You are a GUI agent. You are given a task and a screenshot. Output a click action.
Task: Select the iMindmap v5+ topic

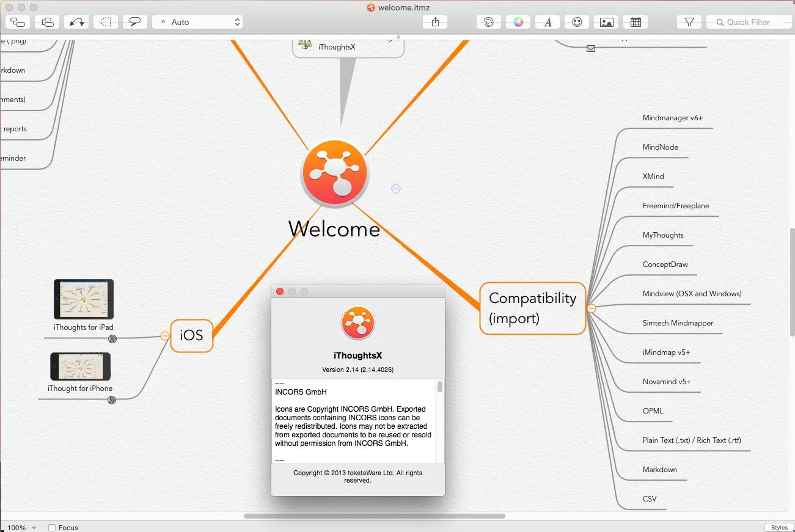667,352
